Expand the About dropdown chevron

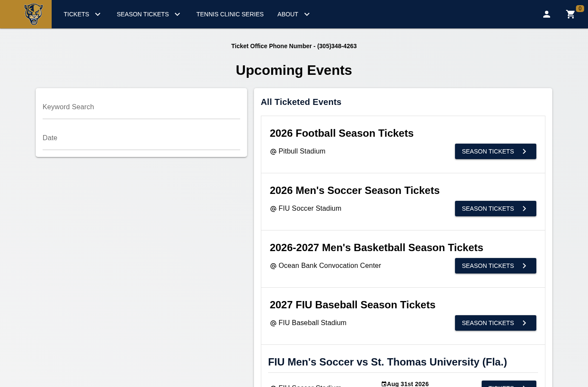click(x=307, y=14)
